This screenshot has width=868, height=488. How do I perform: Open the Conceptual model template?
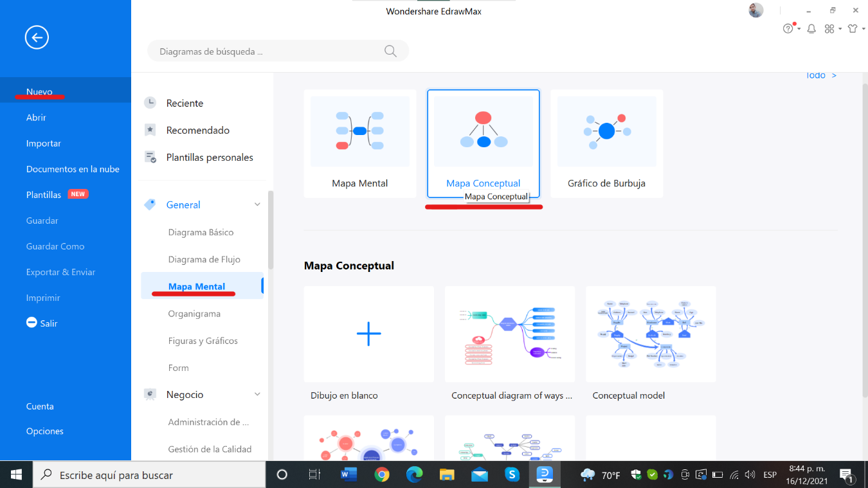[651, 334]
